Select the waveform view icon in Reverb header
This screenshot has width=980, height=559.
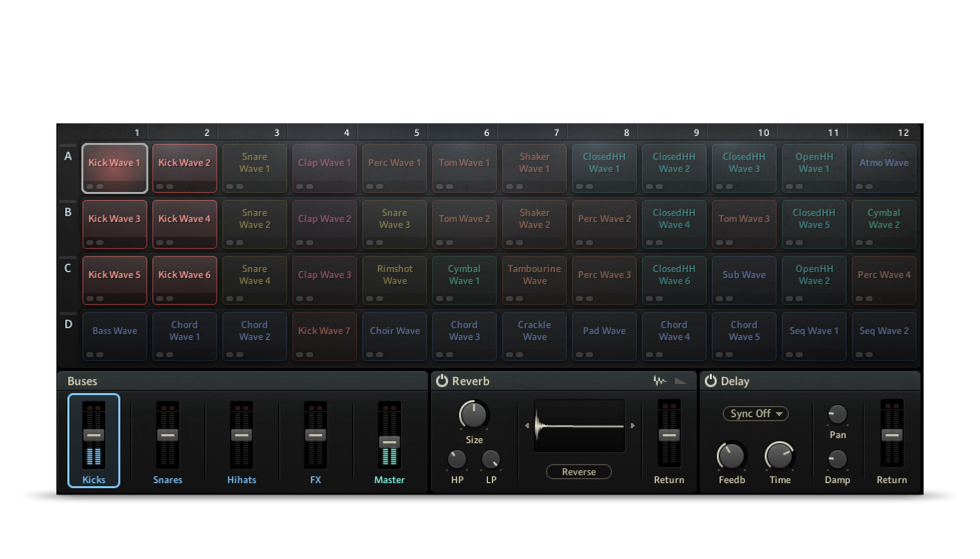[659, 381]
